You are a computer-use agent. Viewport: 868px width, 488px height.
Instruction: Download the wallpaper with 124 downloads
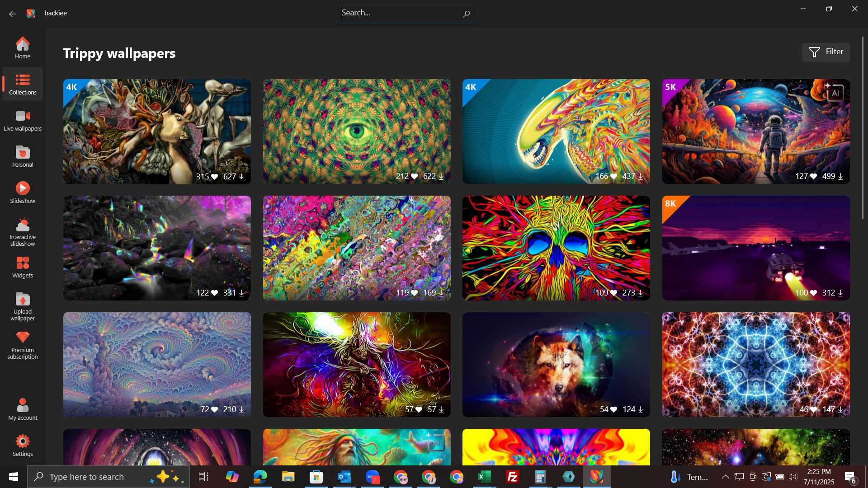641,409
